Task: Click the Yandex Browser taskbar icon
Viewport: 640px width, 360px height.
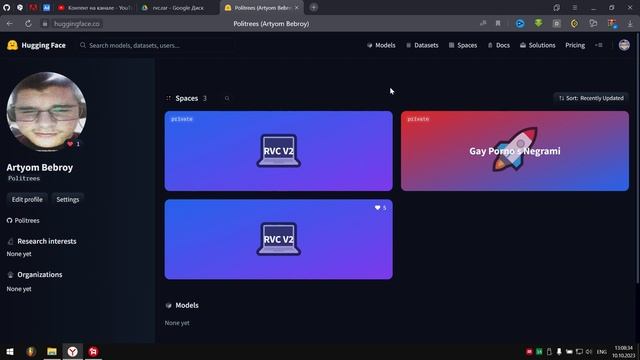Action: tap(72, 351)
